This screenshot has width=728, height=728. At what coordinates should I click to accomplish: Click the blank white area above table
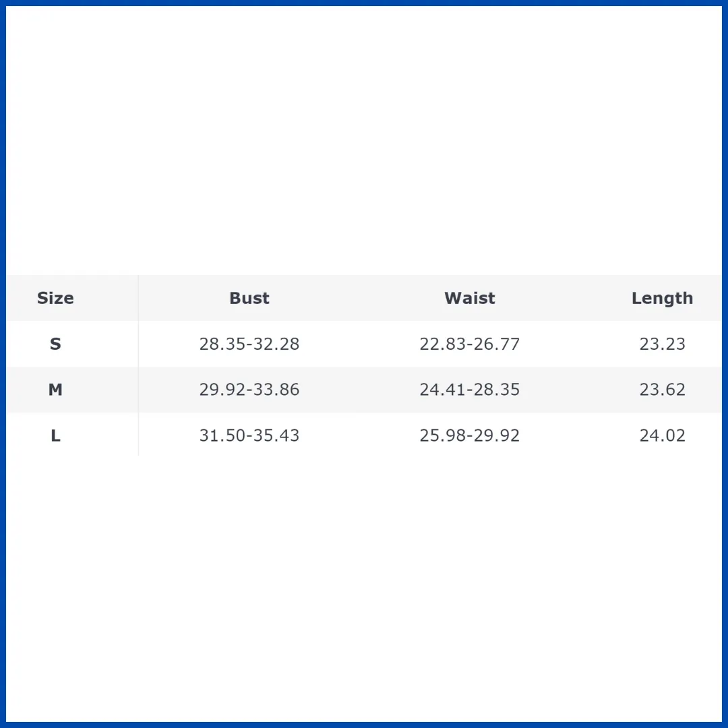click(364, 140)
